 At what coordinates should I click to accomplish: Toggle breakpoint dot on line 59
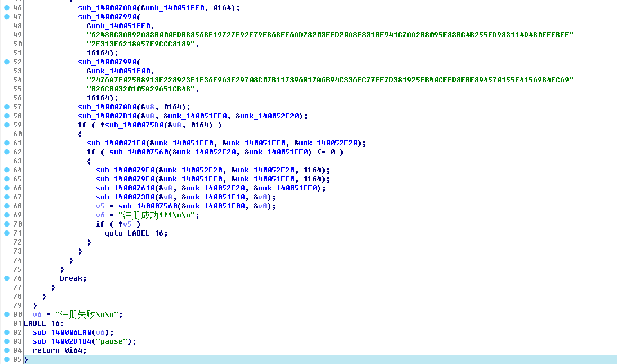(7, 125)
